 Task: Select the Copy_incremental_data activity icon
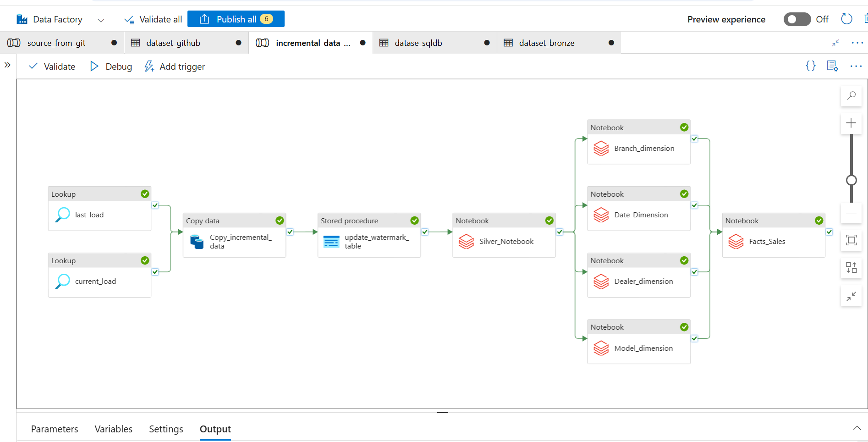click(x=197, y=242)
